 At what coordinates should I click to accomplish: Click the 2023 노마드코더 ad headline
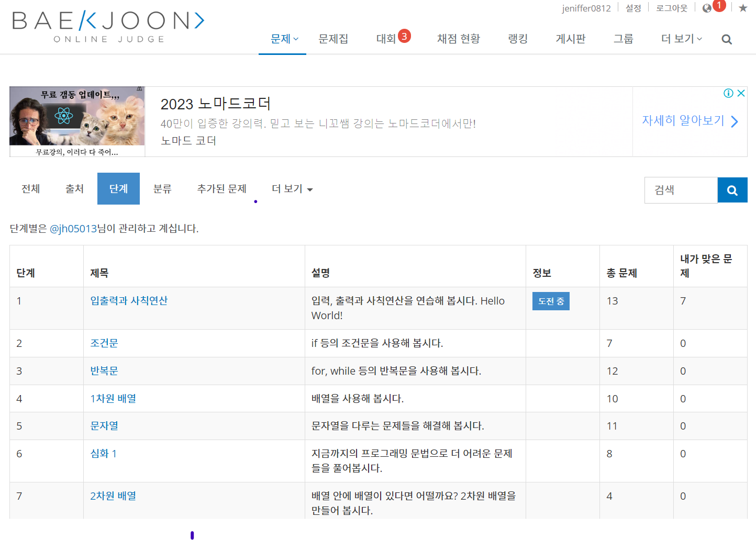point(216,104)
